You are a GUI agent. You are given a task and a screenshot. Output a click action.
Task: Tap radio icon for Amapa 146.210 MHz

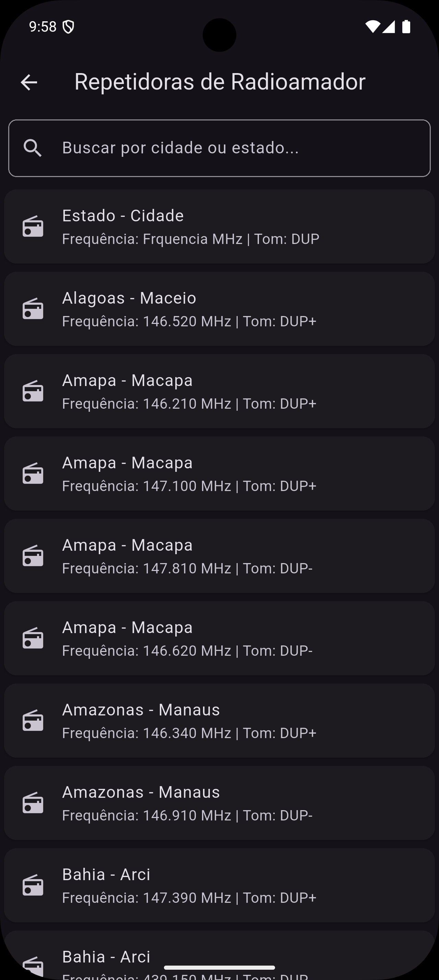coord(33,392)
